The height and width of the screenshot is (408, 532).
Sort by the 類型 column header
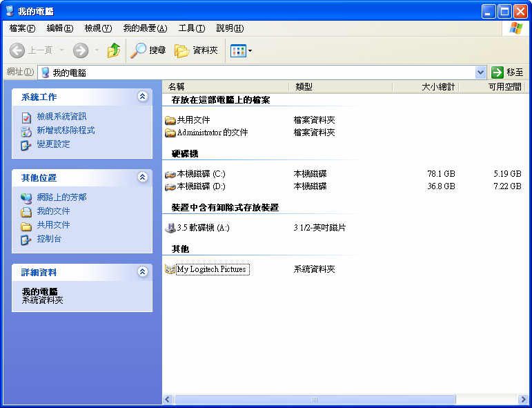point(341,87)
